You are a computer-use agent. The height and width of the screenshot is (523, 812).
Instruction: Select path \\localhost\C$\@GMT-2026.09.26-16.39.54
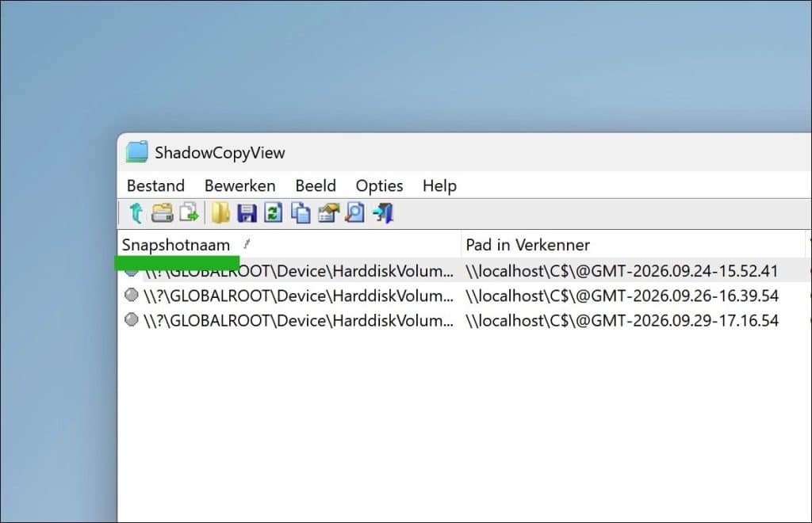click(622, 296)
